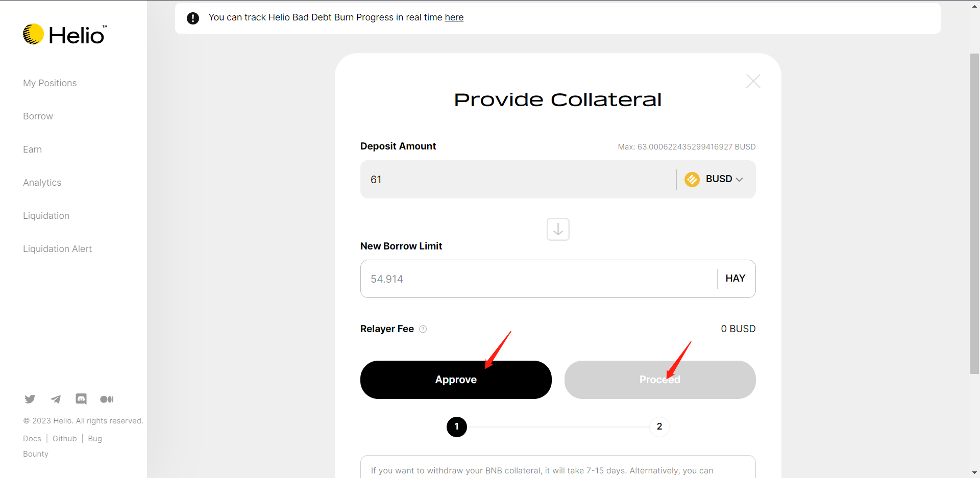Click the alert exclamation icon

pos(193,18)
